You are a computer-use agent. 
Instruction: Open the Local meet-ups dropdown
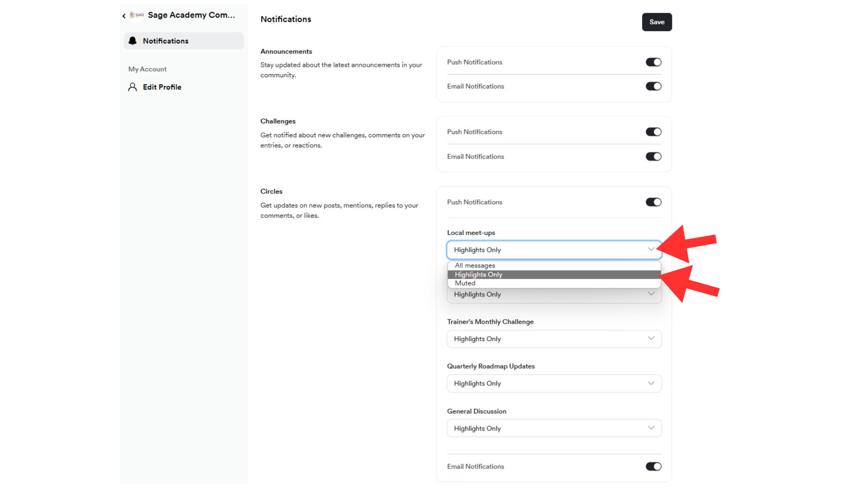pos(554,250)
